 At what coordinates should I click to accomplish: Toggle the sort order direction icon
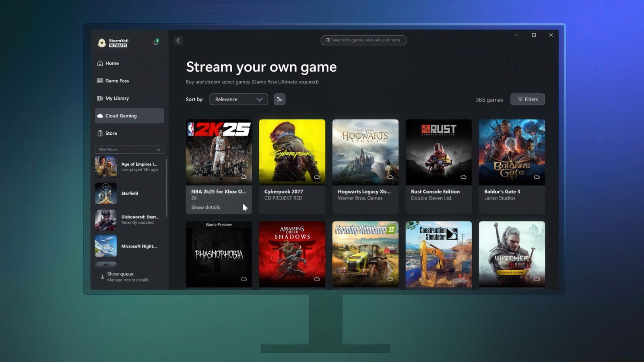(279, 99)
